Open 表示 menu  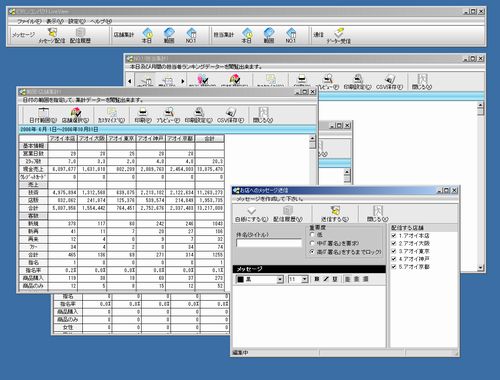point(55,21)
